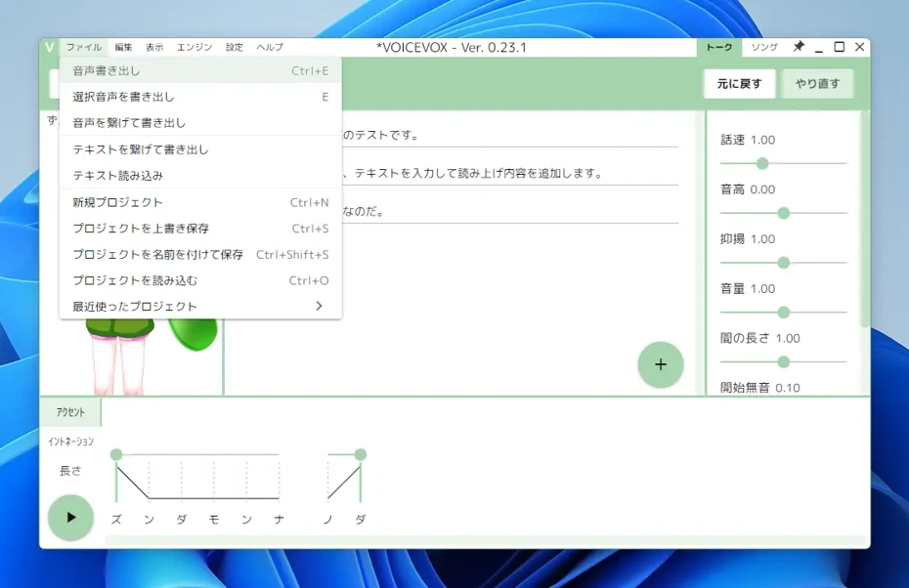The width and height of the screenshot is (909, 588).
Task: Click the text line ending のテストです。
Action: 510,135
